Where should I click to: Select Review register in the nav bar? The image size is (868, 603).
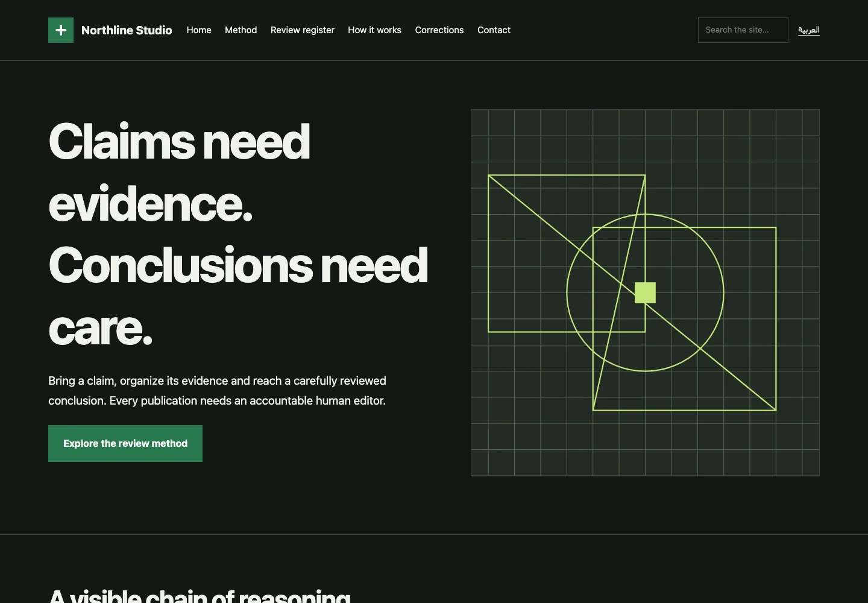tap(303, 30)
